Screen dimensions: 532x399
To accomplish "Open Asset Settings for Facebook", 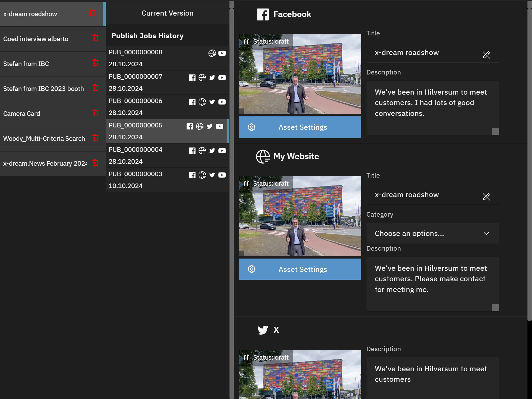I will coord(300,127).
